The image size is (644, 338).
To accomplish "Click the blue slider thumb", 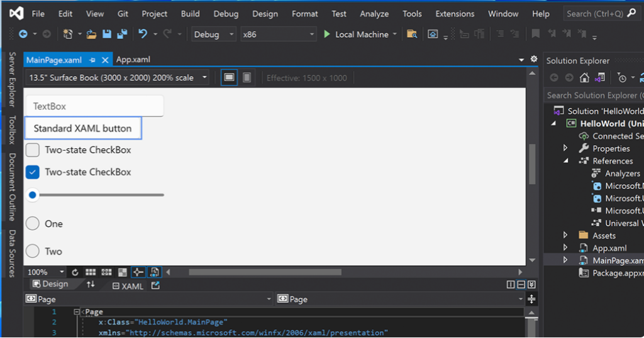I will (33, 195).
